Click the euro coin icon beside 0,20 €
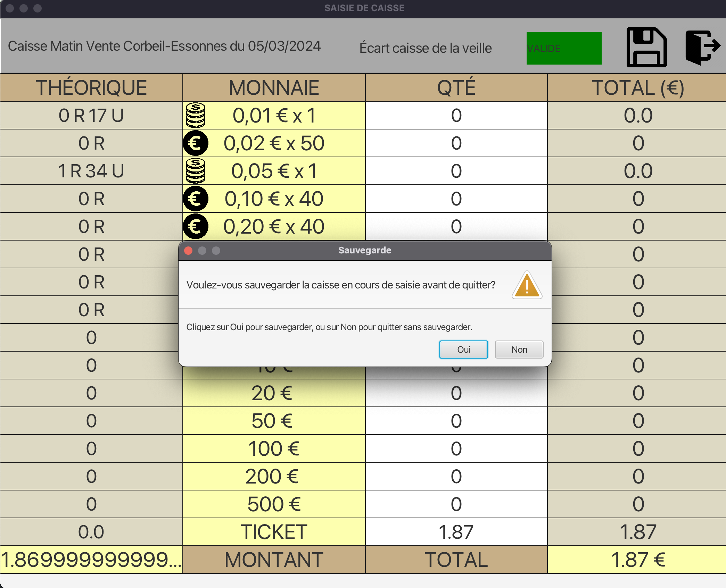 [x=195, y=226]
